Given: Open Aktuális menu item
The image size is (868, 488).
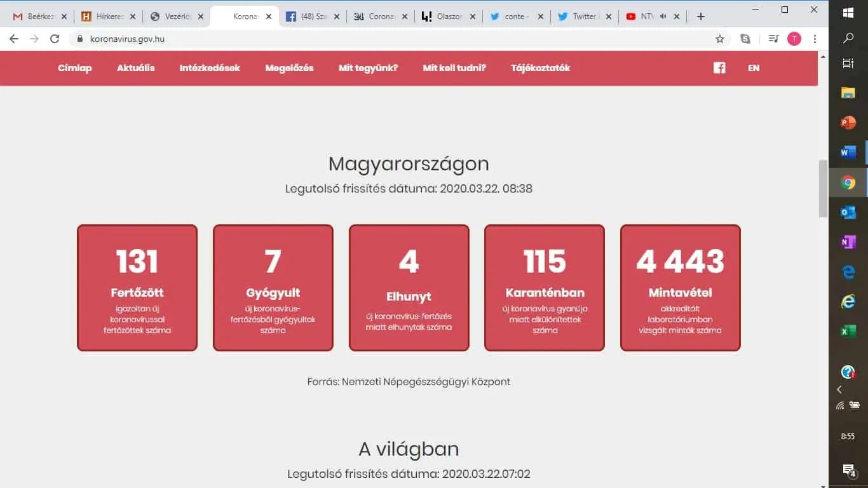Looking at the screenshot, I should click(135, 68).
